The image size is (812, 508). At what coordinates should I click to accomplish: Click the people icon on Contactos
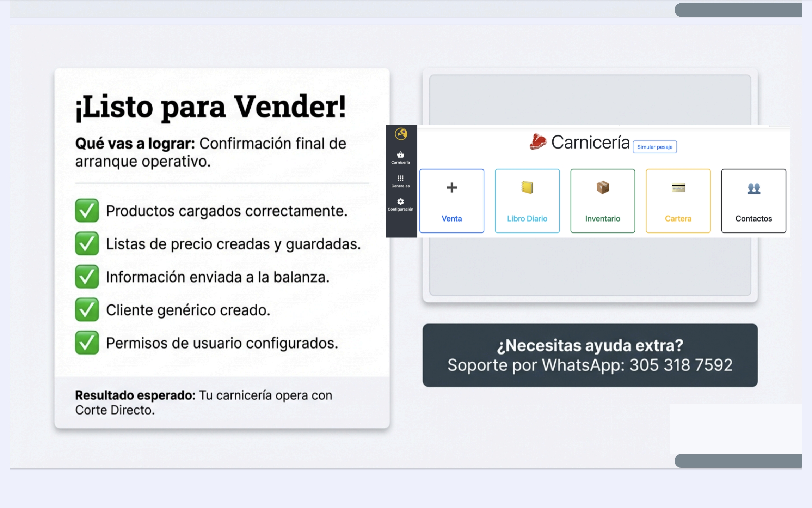pyautogui.click(x=753, y=189)
